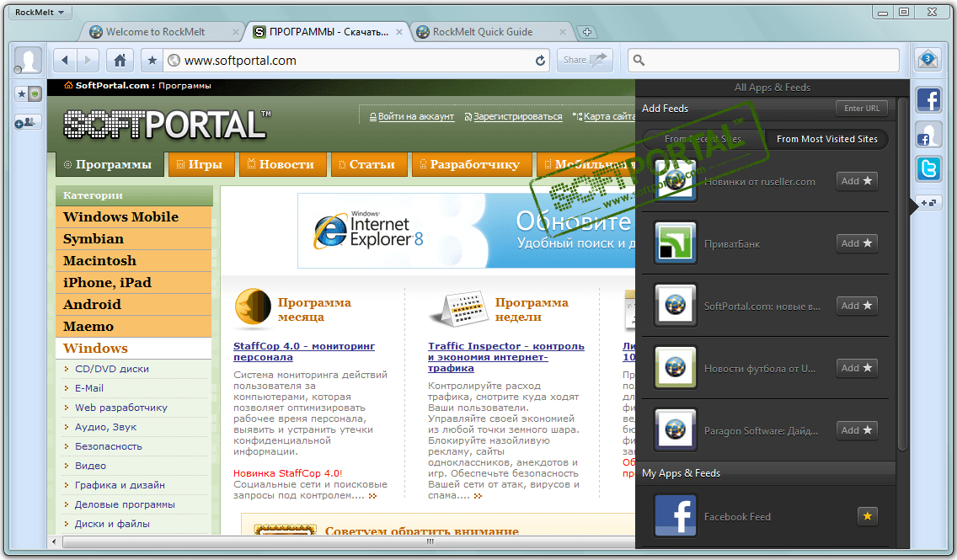957x560 pixels.
Task: Click the user profile avatar icon
Action: 28,60
